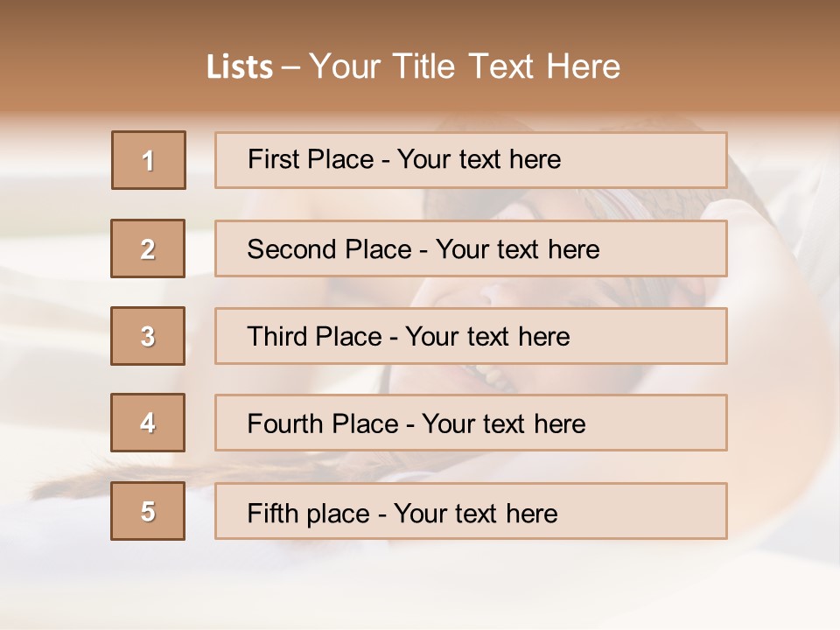
Task: Click the words 'Second Place'
Action: click(329, 249)
